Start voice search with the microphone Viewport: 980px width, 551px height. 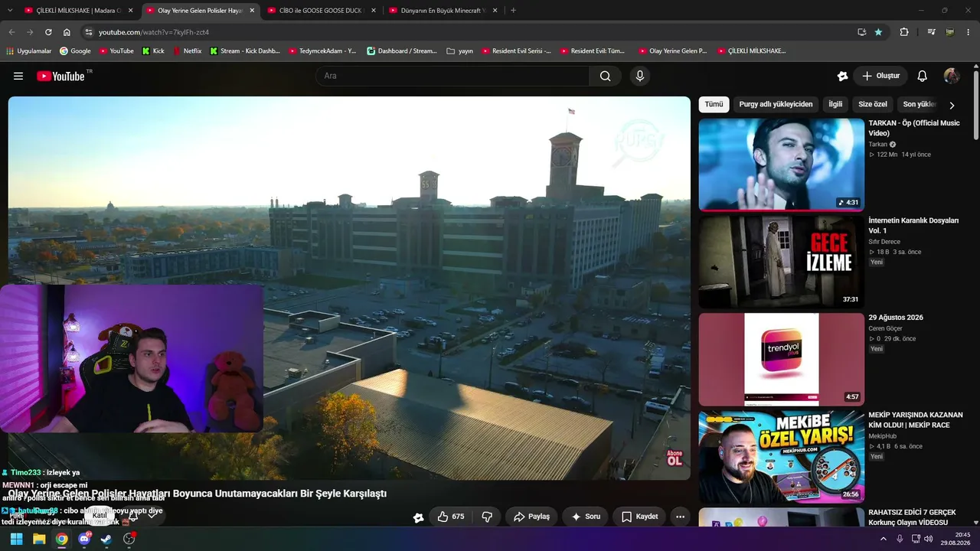click(x=640, y=76)
